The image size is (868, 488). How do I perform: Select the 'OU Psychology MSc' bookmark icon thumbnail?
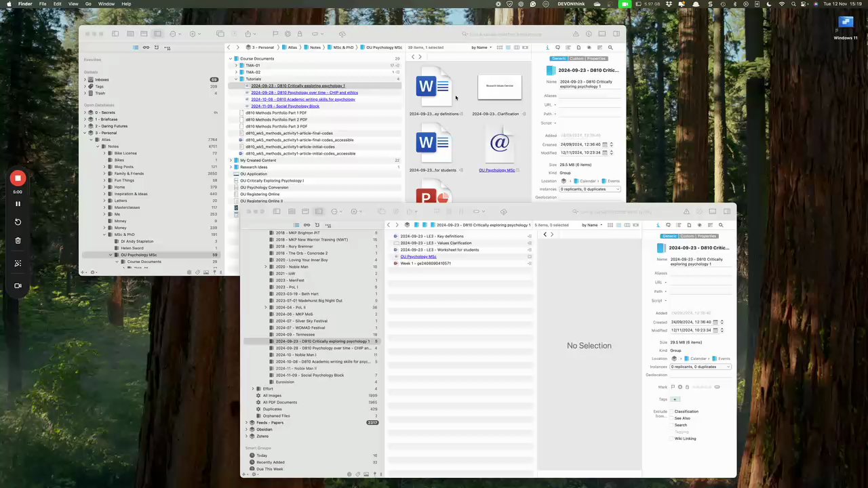(x=500, y=142)
